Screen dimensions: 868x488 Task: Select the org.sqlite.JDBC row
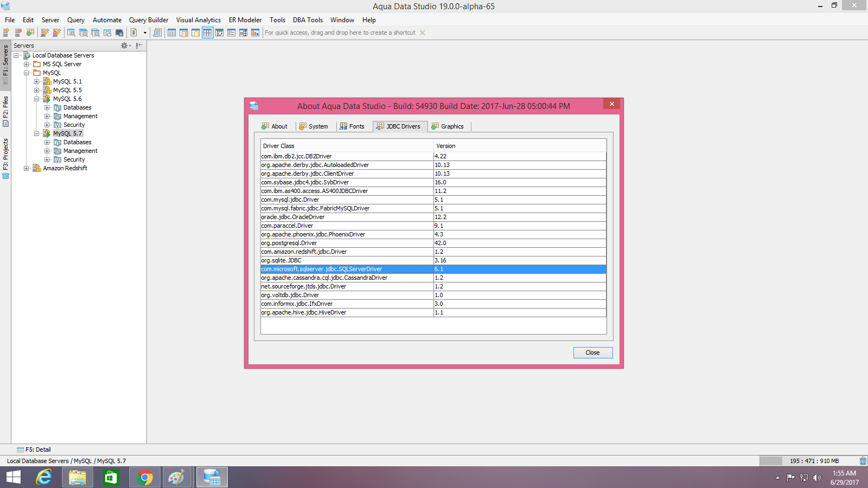pos(433,260)
